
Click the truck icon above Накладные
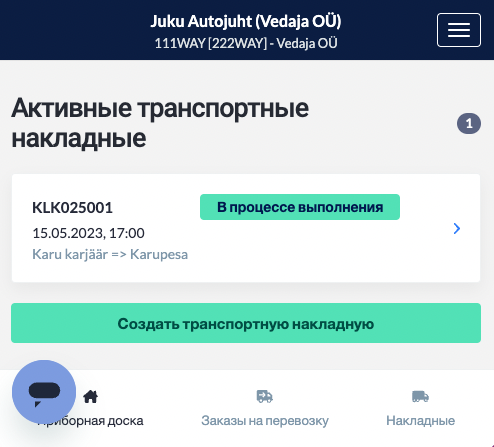tap(420, 396)
